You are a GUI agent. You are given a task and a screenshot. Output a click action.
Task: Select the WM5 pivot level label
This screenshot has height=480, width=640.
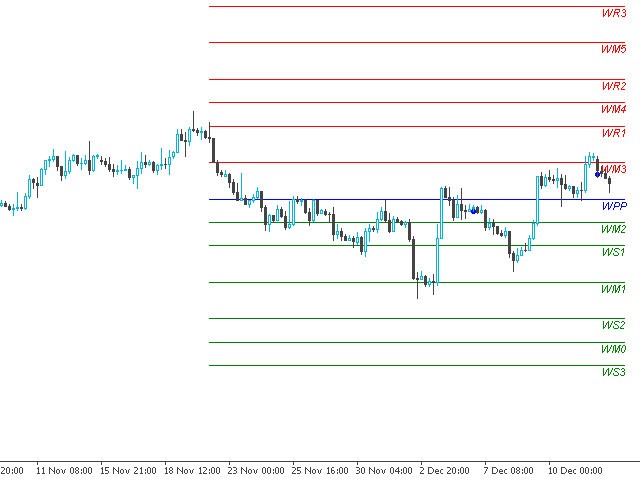[613, 49]
